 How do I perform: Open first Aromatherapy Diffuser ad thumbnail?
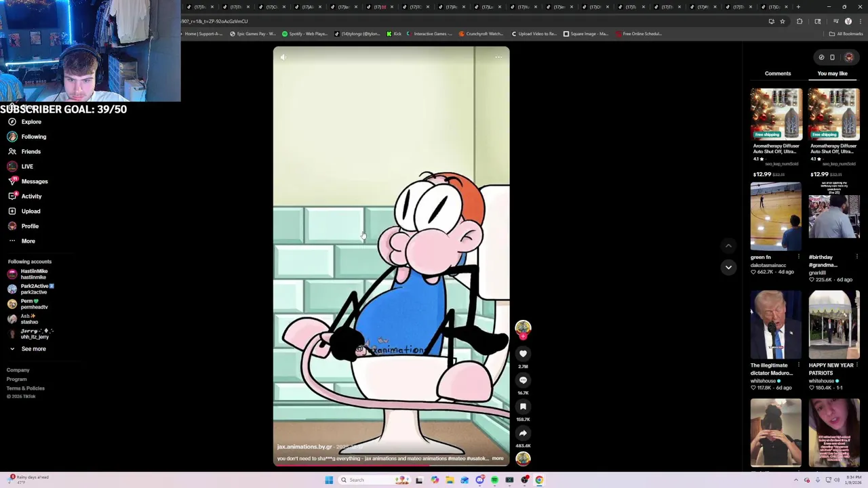coord(776,115)
